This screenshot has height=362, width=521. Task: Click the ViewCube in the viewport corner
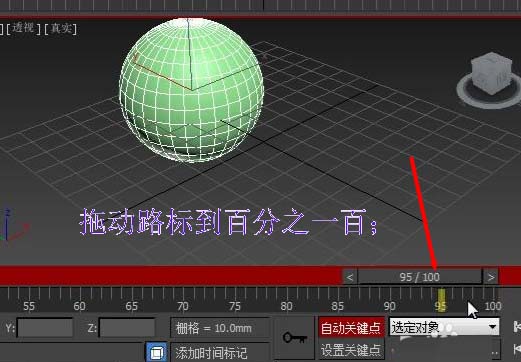click(492, 74)
